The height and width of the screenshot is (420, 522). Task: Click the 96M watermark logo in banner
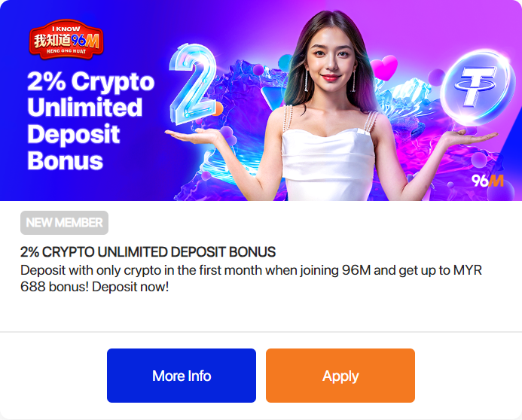click(x=487, y=181)
